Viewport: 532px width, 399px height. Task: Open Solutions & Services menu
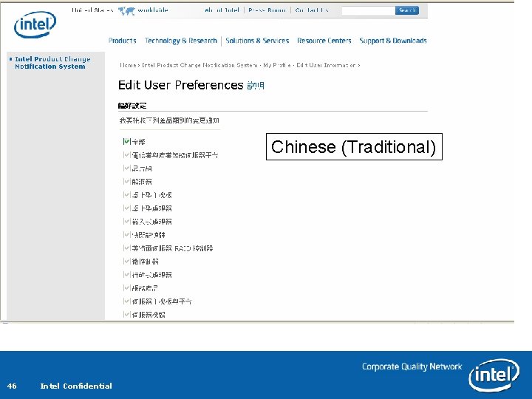[x=257, y=41]
